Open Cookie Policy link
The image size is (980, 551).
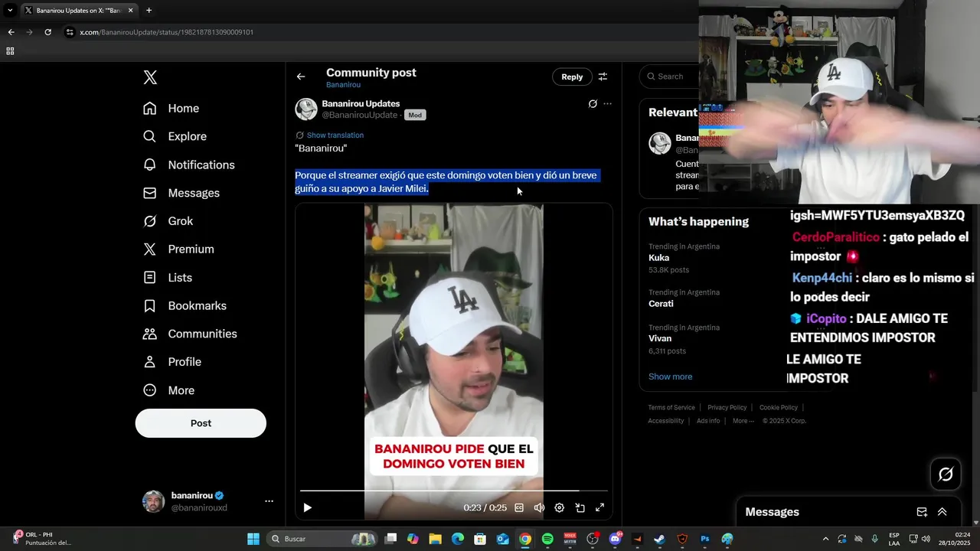778,408
